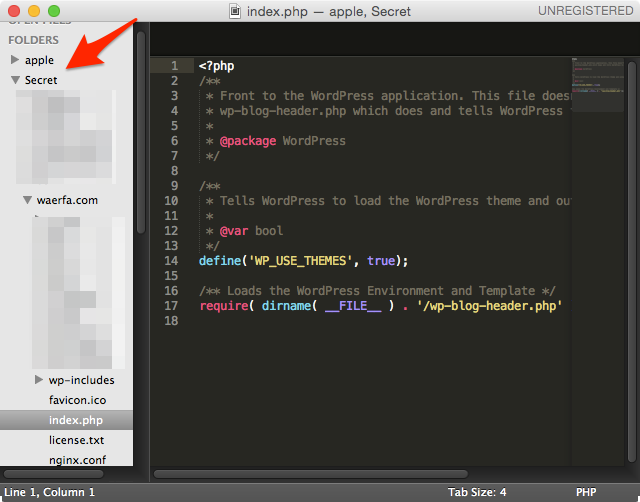Click the 'WP_USE_THEMES' string
Image resolution: width=640 pixels, height=502 pixels.
pyautogui.click(x=300, y=261)
